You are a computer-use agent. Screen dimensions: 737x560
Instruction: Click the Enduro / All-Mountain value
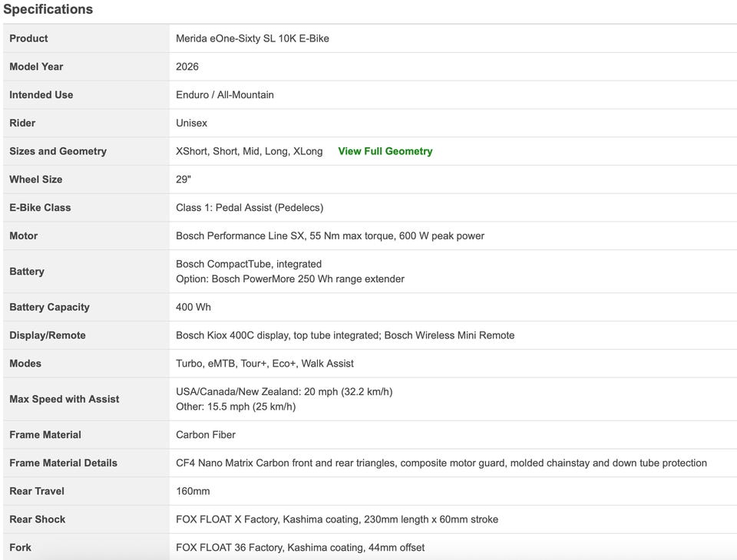(x=224, y=95)
